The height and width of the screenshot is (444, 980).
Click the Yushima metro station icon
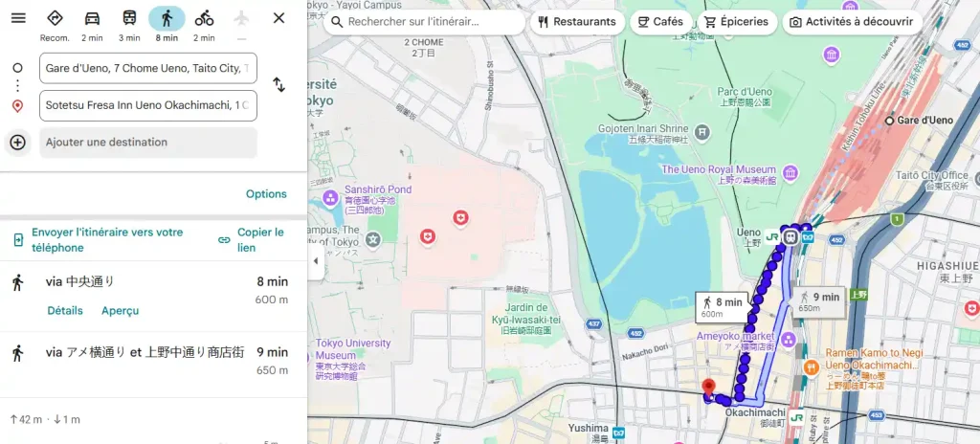619,433
